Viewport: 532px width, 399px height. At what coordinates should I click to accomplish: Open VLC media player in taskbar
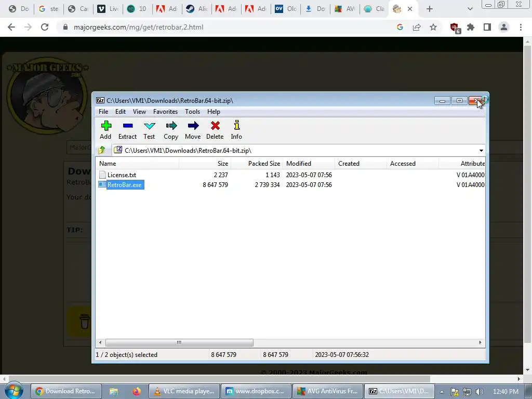[x=184, y=391]
